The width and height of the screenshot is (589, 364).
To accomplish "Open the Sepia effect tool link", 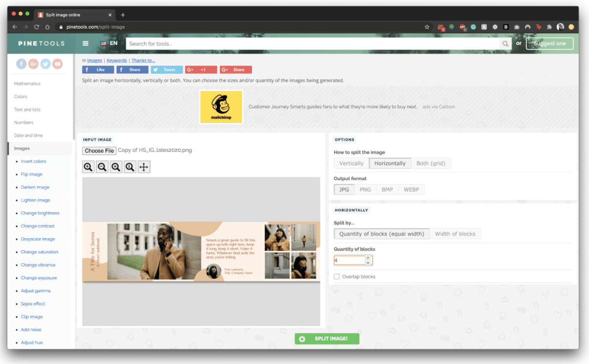I will coord(33,303).
